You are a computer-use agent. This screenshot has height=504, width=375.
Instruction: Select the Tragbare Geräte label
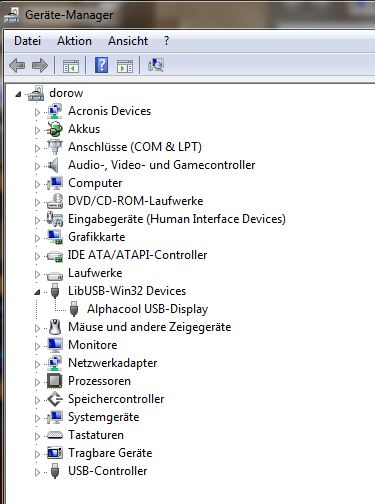point(110,453)
